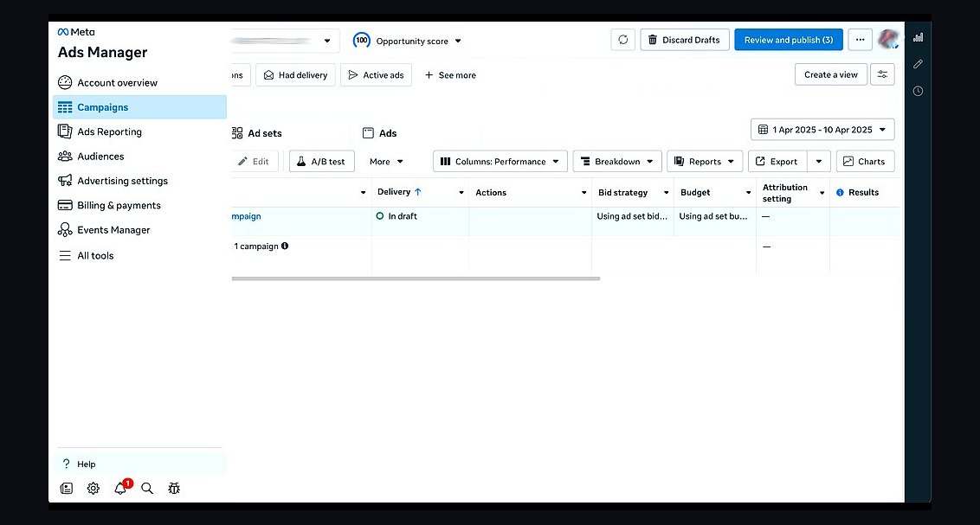Click Create a view button
980x525 pixels.
[830, 74]
